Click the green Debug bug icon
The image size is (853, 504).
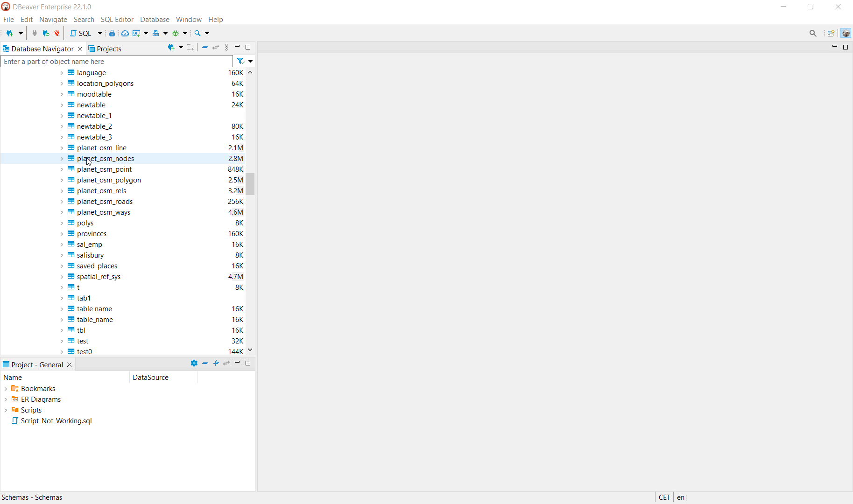click(x=176, y=33)
